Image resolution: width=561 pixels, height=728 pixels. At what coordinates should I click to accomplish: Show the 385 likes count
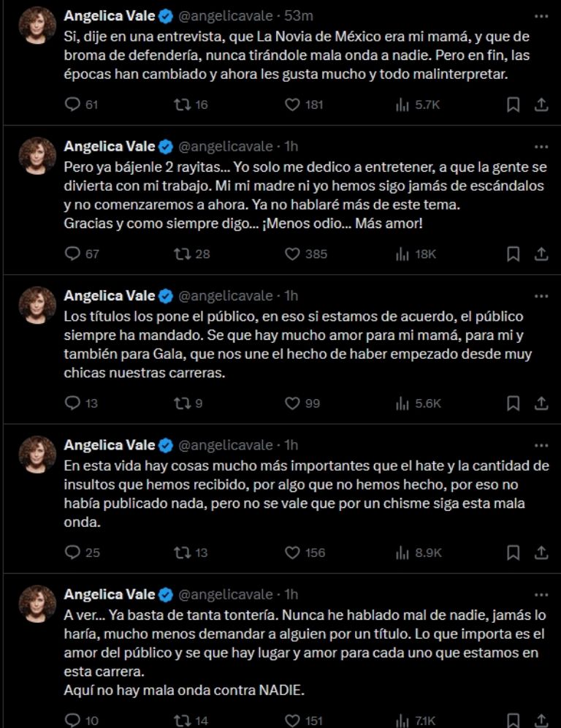tap(308, 255)
